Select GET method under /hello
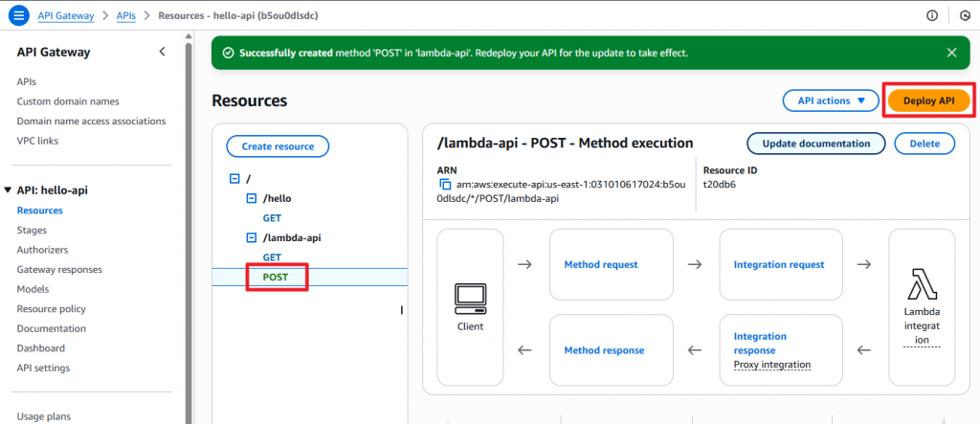This screenshot has height=424, width=980. [272, 218]
